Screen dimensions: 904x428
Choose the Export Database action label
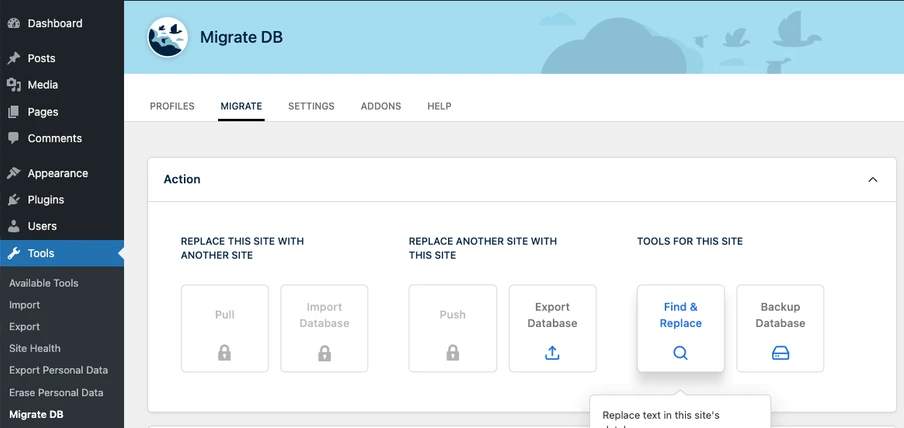click(552, 315)
